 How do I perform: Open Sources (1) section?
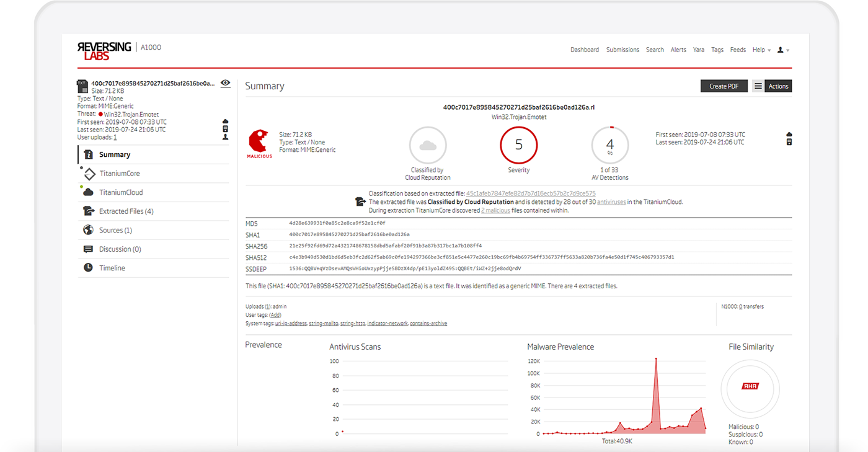pyautogui.click(x=153, y=230)
